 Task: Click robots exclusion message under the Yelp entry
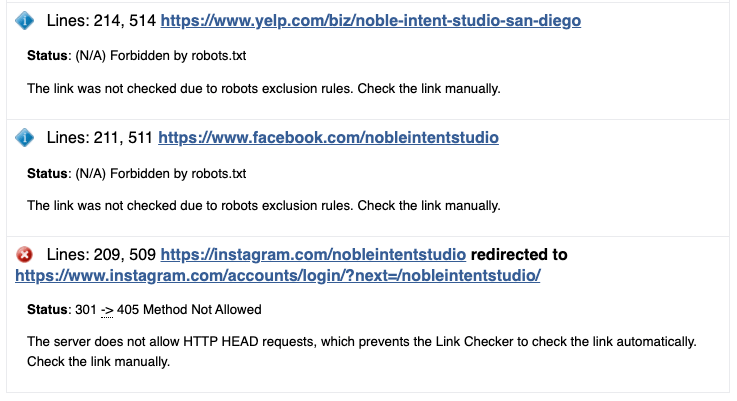point(263,88)
